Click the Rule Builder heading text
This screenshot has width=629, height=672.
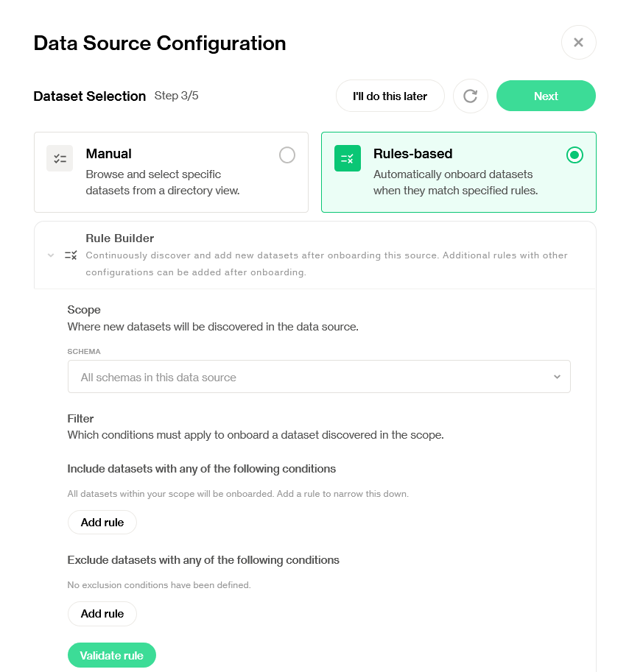tap(120, 238)
